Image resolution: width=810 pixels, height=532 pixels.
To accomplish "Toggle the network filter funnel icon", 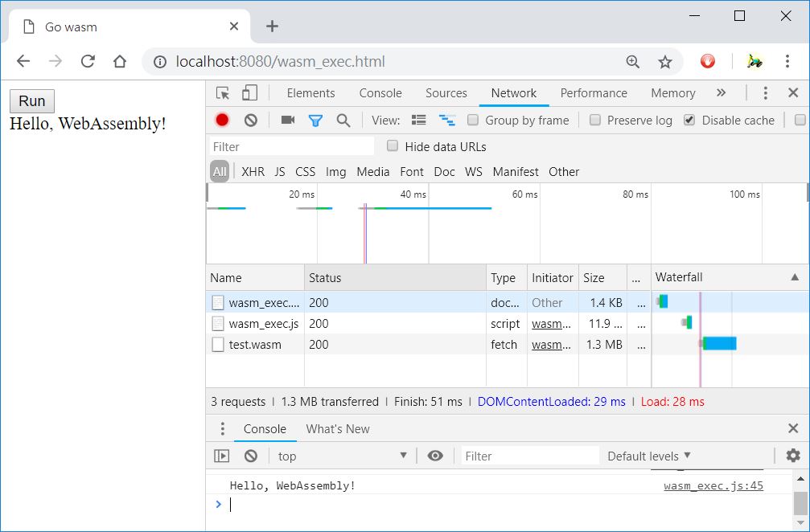I will [x=315, y=121].
